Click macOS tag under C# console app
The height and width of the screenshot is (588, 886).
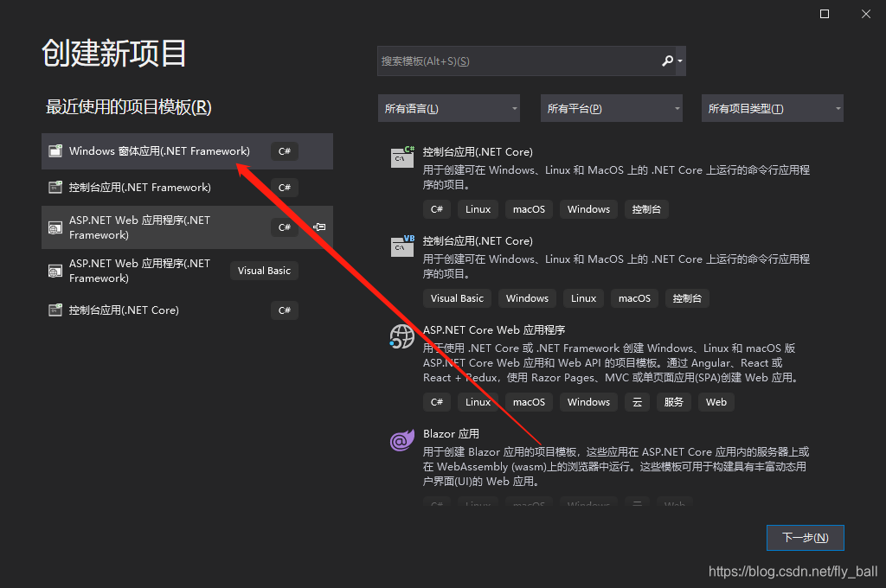point(529,209)
